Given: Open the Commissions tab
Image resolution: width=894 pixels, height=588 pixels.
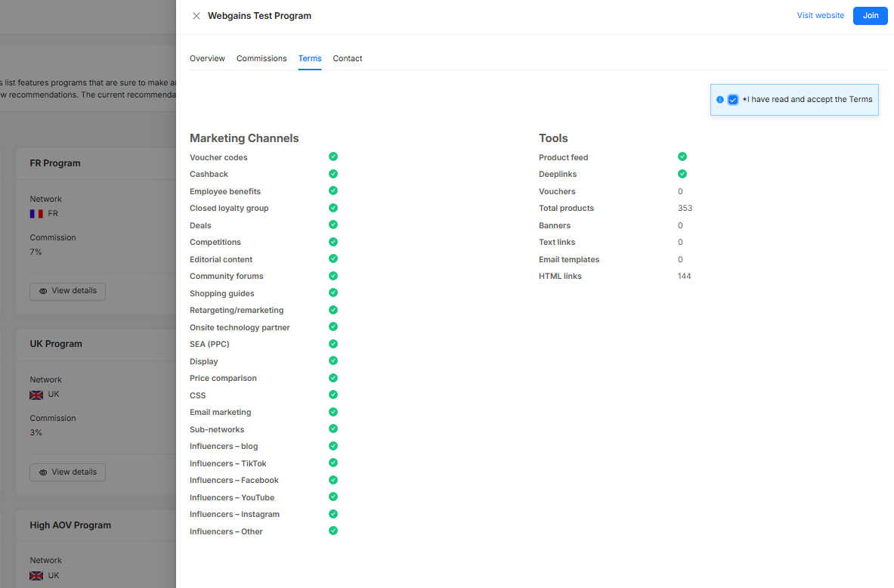Looking at the screenshot, I should pos(261,58).
